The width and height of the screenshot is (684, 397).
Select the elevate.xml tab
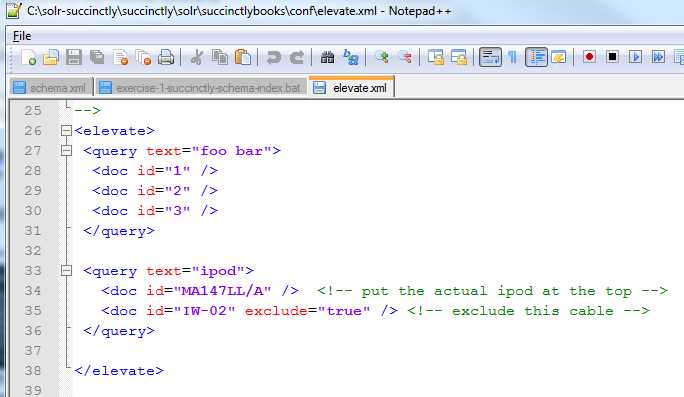(352, 87)
